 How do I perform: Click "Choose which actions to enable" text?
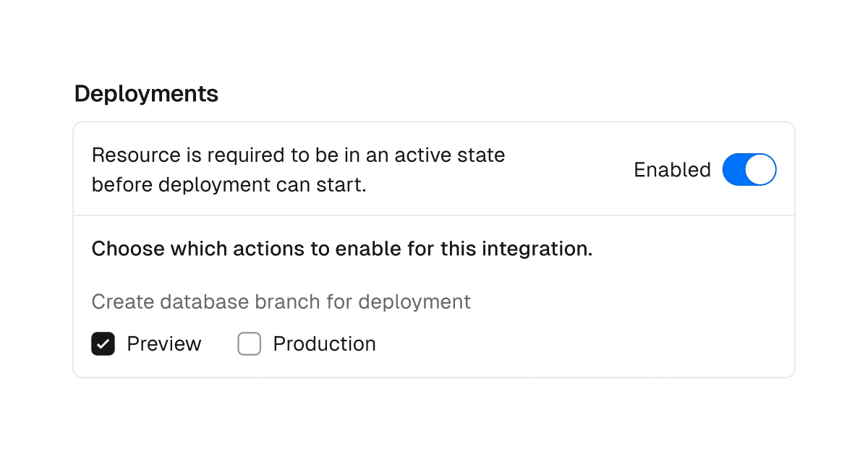[x=341, y=249]
